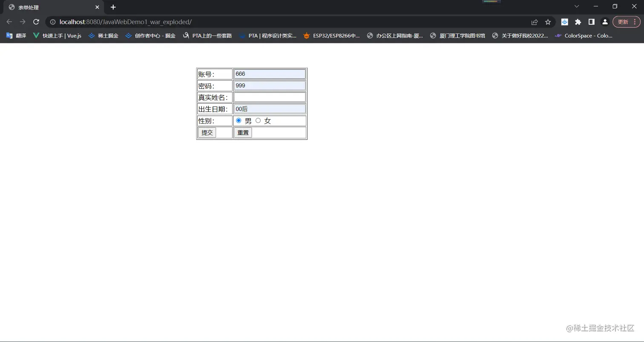Select the 女 radio button
The width and height of the screenshot is (644, 342).
(x=258, y=121)
